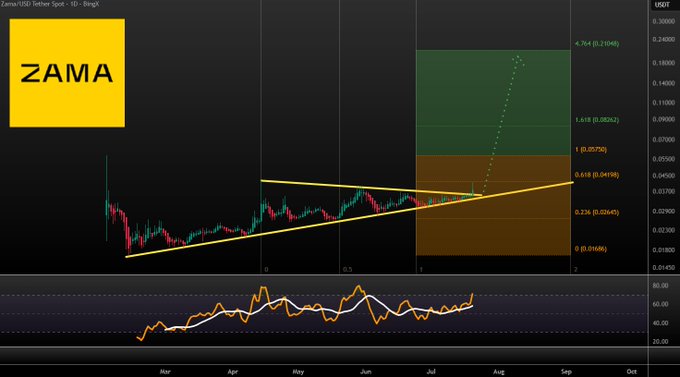Screen dimensions: 680x377
Task: Select the 0 (0.01686) Fibonacci level label
Action: [591, 249]
